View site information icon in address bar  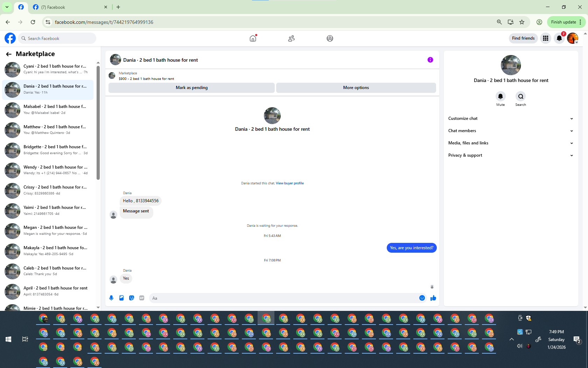(48, 22)
